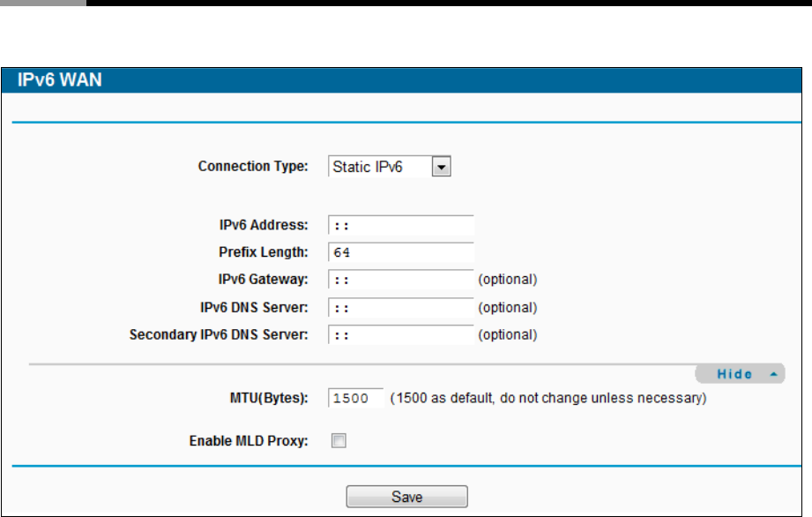Click the IPv6 WAN header title
Image resolution: width=812 pixels, height=517 pixels.
pos(60,79)
